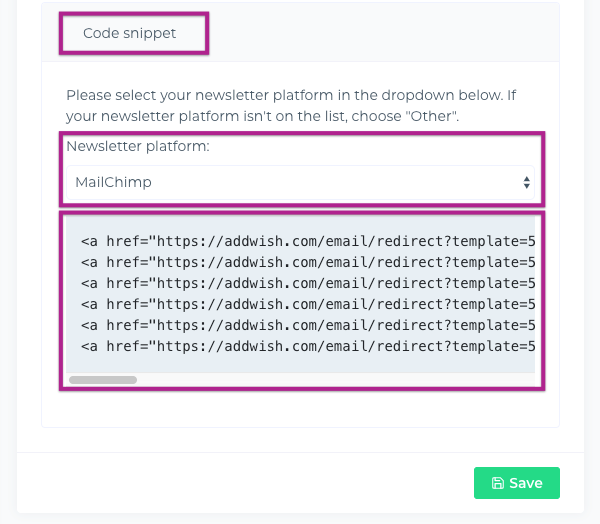
Task: Click empty space below the last code line
Action: [300, 365]
